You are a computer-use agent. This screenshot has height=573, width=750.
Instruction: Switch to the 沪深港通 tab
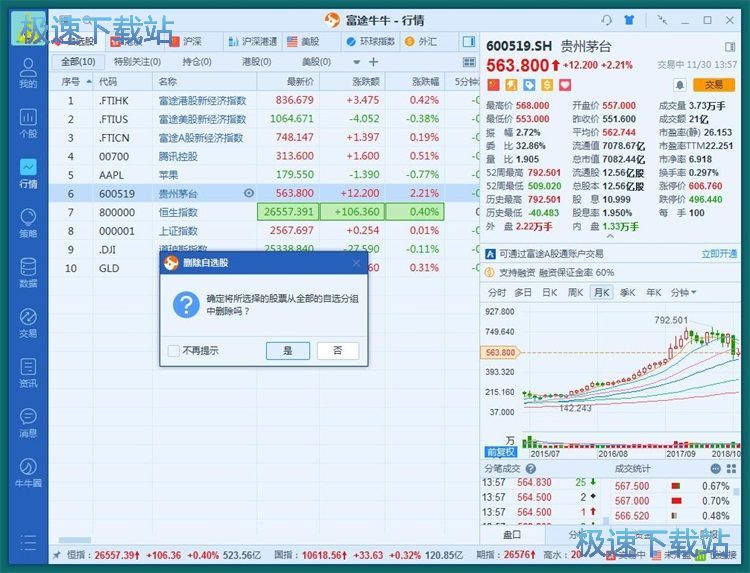coord(253,42)
